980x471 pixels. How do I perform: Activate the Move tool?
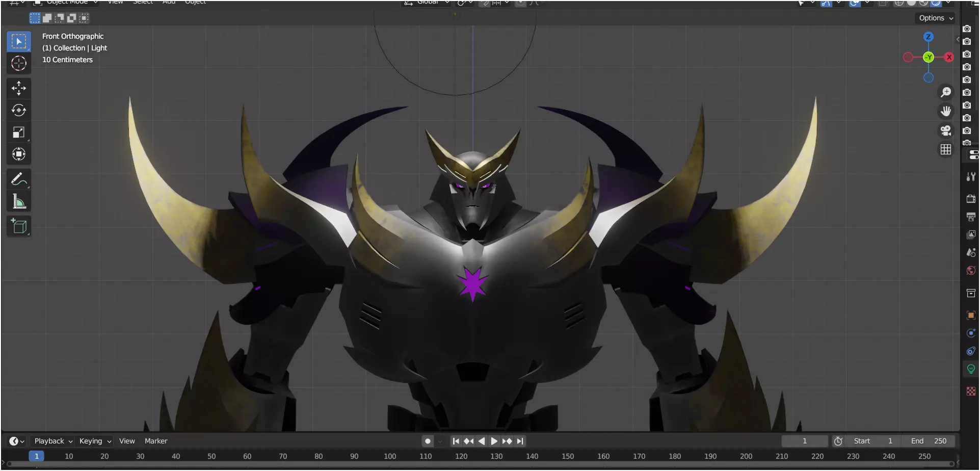pos(19,88)
